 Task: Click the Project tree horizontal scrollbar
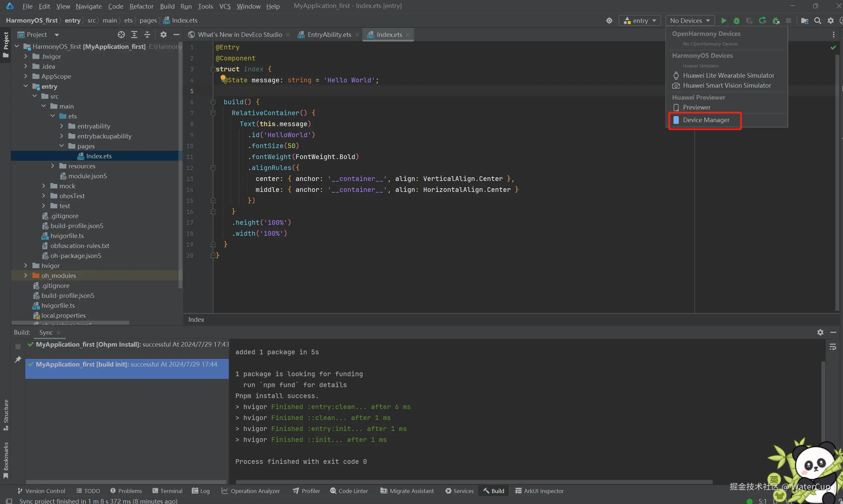[70, 323]
